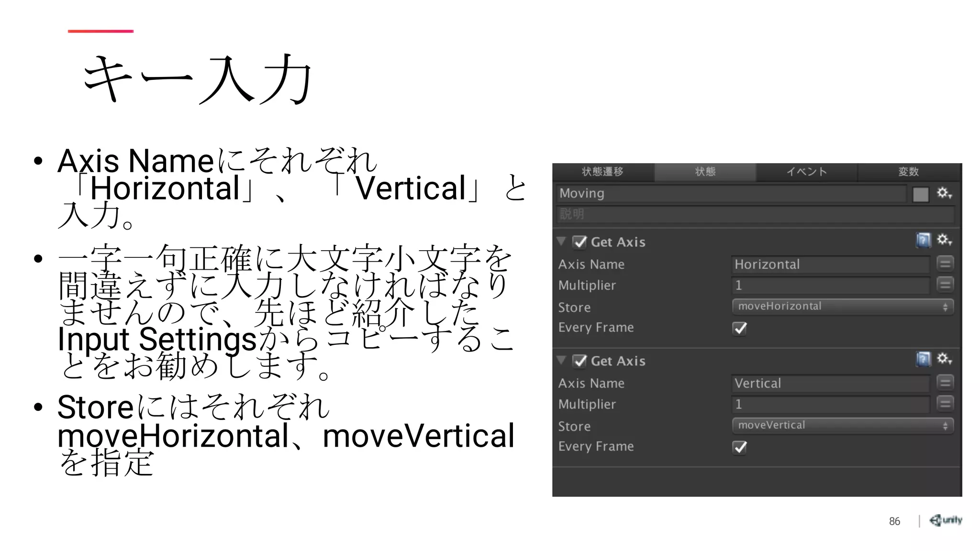Open the moveVertical Store dropdown
Viewport: 980px width, 551px height.
(842, 425)
